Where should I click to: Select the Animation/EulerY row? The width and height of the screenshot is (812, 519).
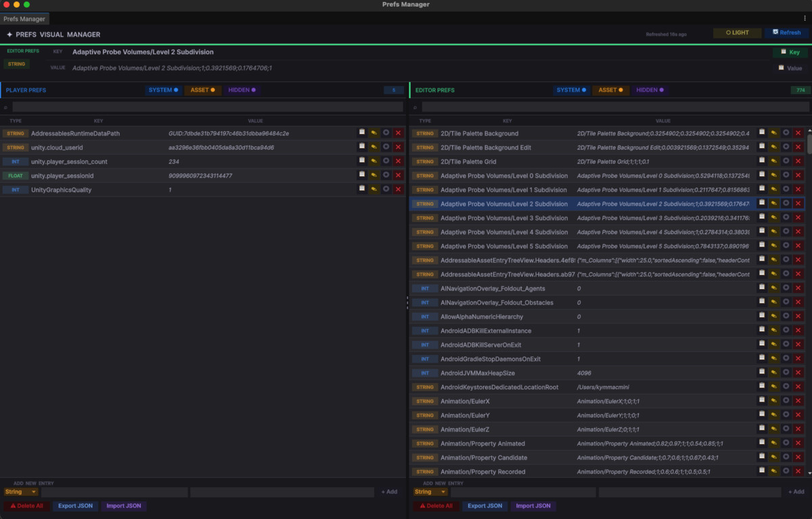pos(608,415)
